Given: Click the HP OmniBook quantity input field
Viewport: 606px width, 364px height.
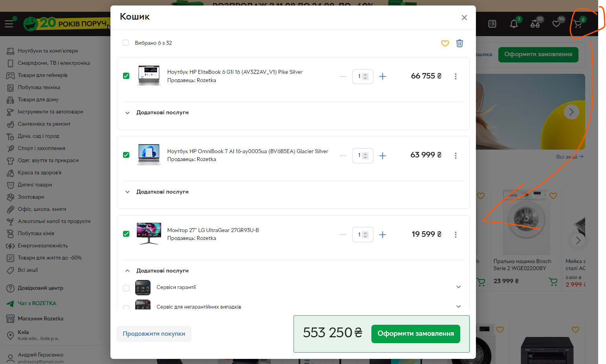Looking at the screenshot, I should click(360, 155).
